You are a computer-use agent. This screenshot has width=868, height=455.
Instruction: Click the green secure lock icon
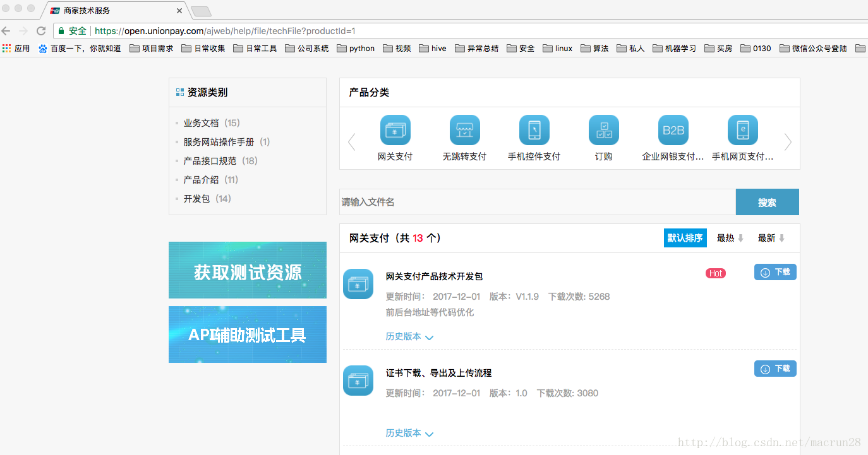[61, 30]
